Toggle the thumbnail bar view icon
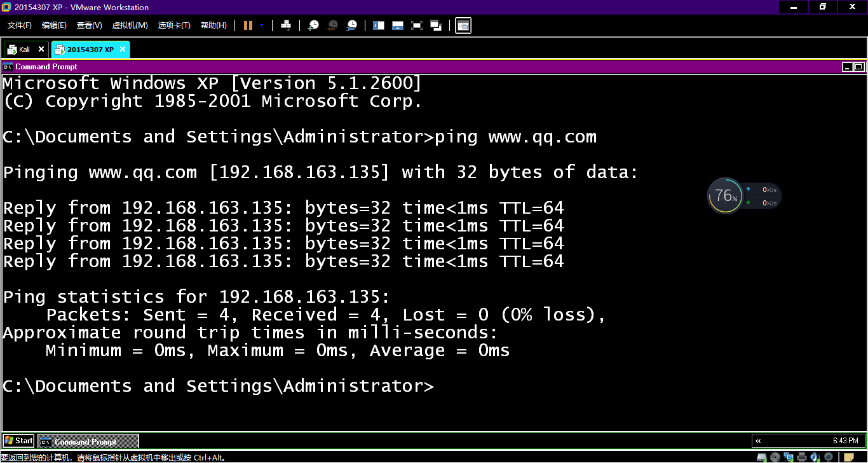868x463 pixels. [398, 25]
